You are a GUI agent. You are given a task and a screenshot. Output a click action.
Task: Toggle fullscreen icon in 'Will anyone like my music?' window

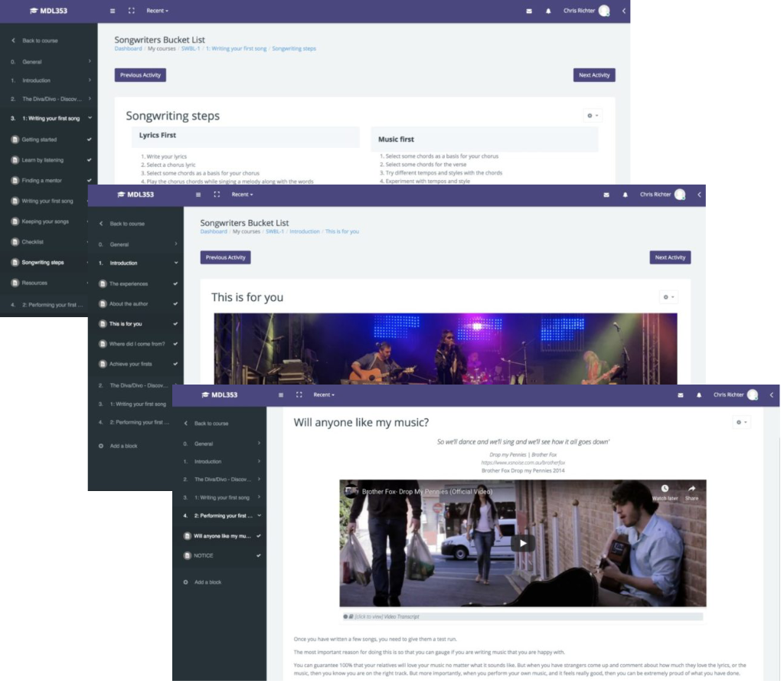(x=299, y=395)
